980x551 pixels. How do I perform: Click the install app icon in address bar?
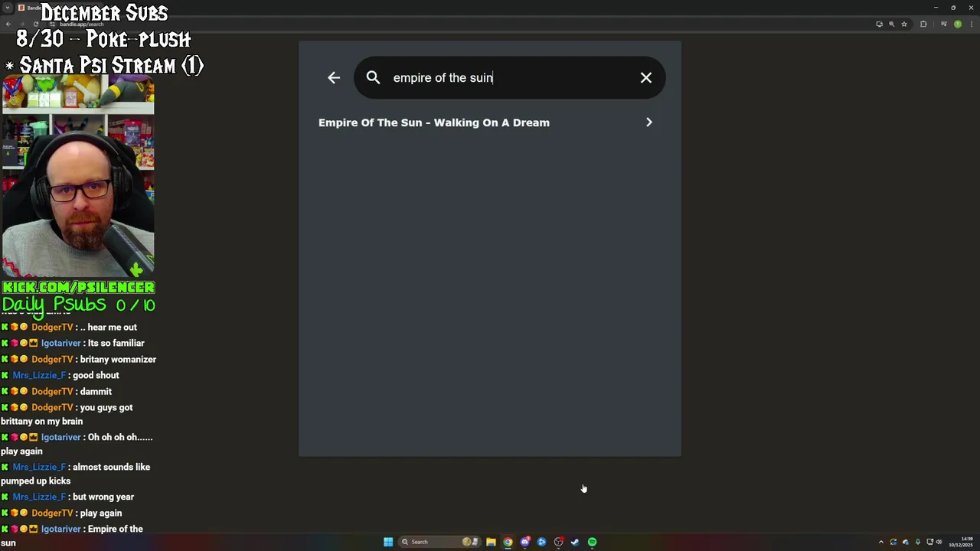[879, 24]
